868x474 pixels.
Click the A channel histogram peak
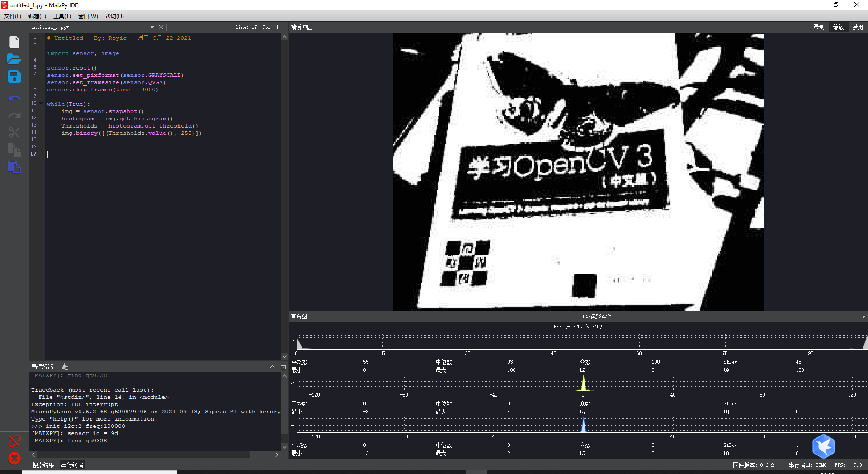(x=583, y=383)
